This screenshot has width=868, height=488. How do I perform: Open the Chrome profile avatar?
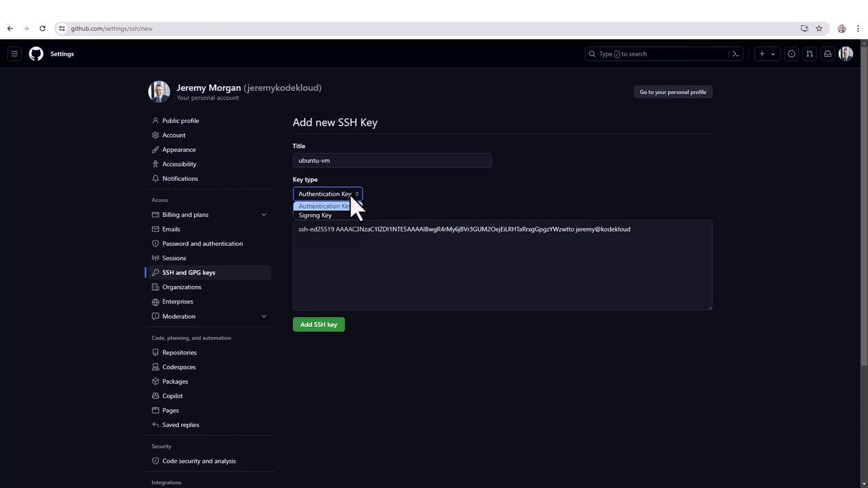[x=842, y=28]
